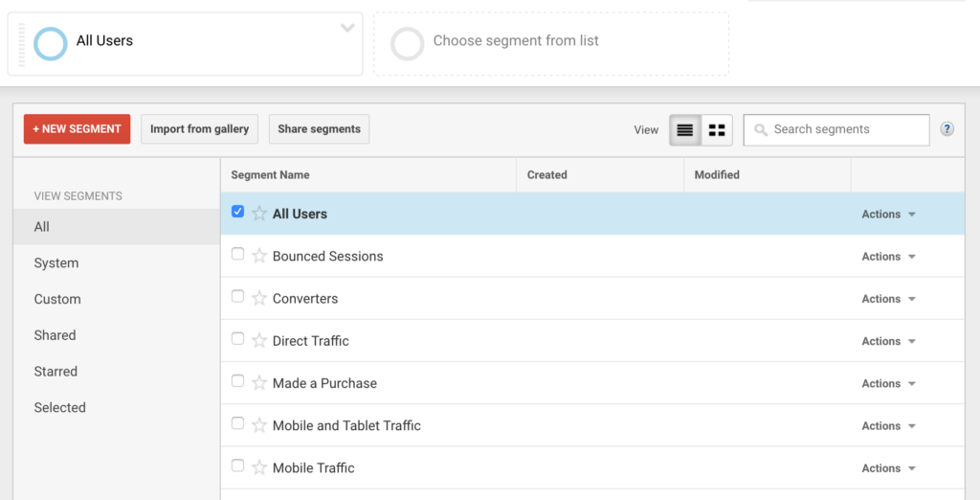Check the Made a Purchase checkbox
980x500 pixels.
tap(237, 380)
